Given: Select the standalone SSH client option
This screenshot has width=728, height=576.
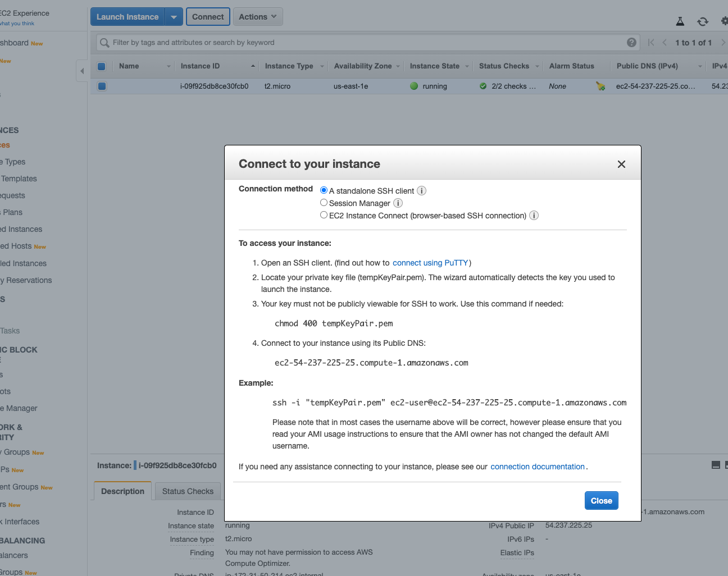Looking at the screenshot, I should point(324,190).
